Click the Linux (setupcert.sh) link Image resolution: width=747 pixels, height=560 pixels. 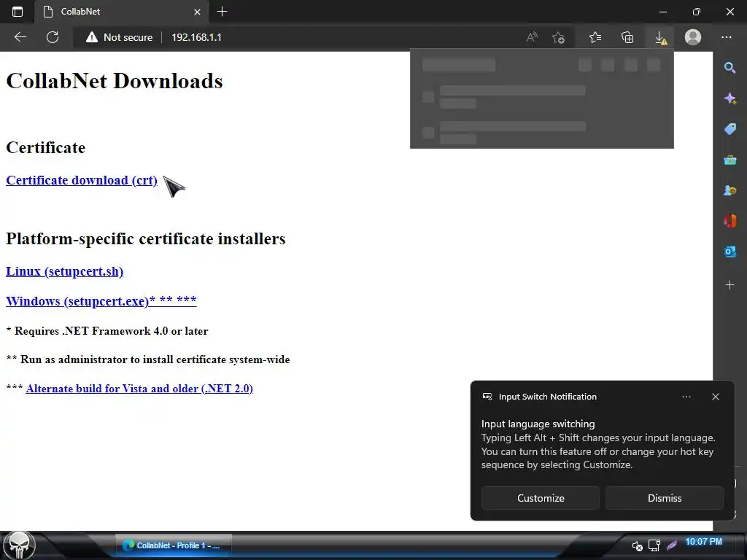click(x=64, y=271)
